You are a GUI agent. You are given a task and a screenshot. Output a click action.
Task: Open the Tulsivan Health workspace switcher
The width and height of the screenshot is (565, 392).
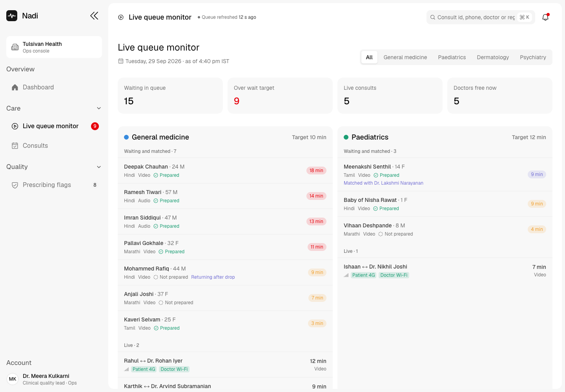(x=54, y=47)
